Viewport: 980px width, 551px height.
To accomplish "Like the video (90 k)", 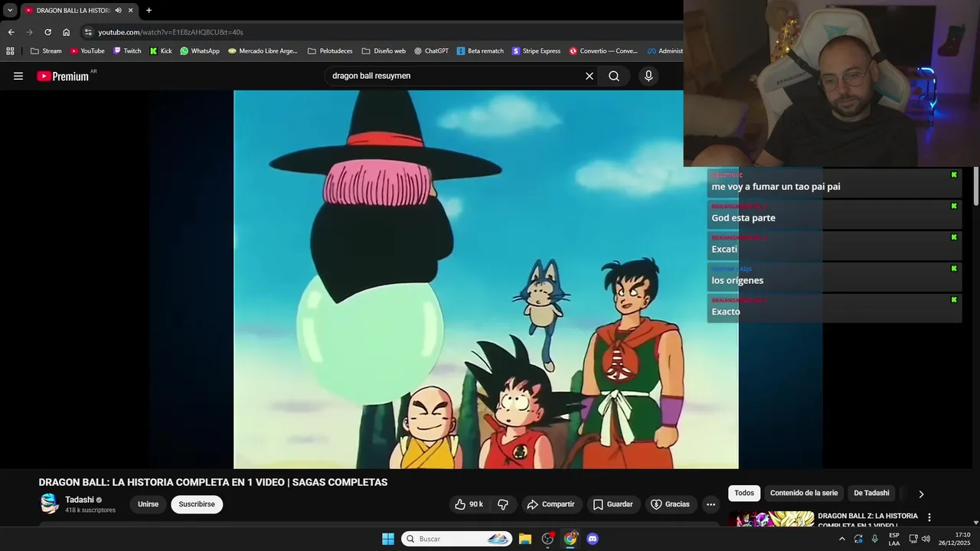I will point(469,504).
